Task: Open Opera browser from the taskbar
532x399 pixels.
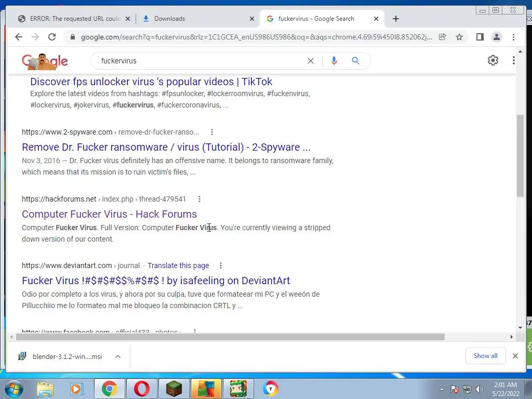Action: 141,389
